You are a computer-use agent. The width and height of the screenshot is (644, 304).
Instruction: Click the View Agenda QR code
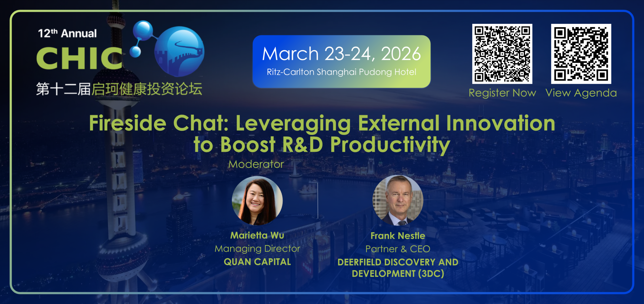[x=581, y=54]
